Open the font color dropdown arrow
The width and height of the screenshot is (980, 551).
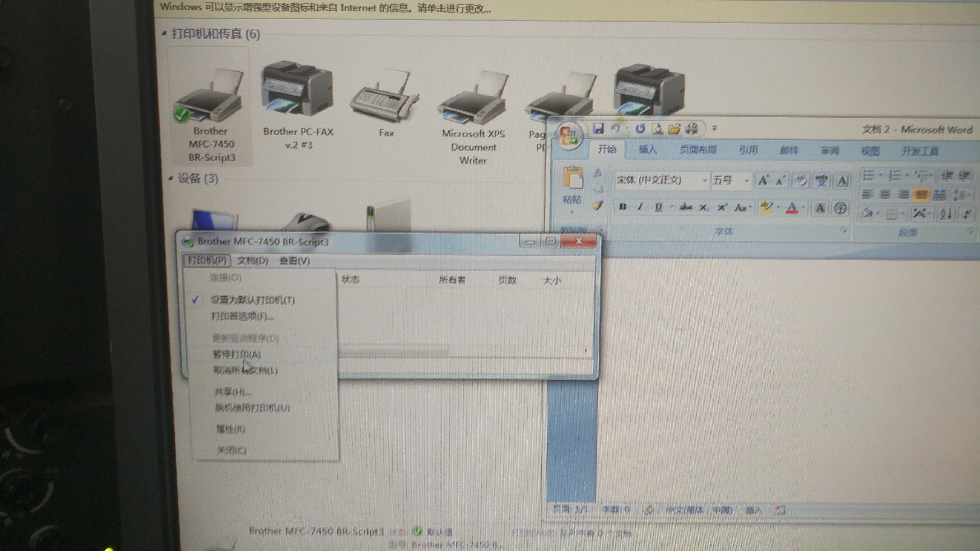(803, 208)
